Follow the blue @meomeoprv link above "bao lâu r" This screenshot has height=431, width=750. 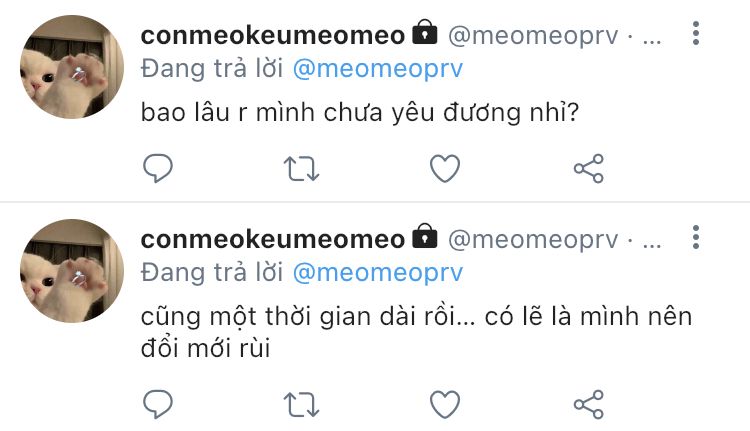pos(378,69)
